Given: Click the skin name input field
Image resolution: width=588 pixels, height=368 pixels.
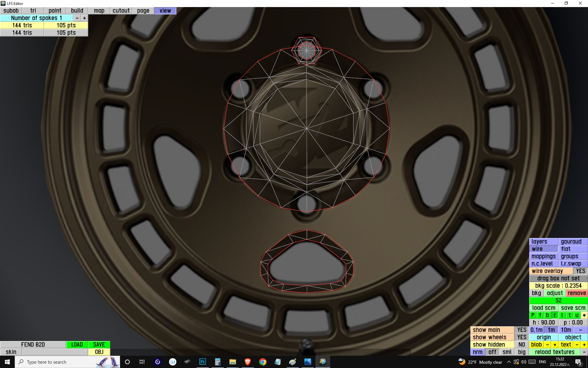Looking at the screenshot, I should (55, 352).
